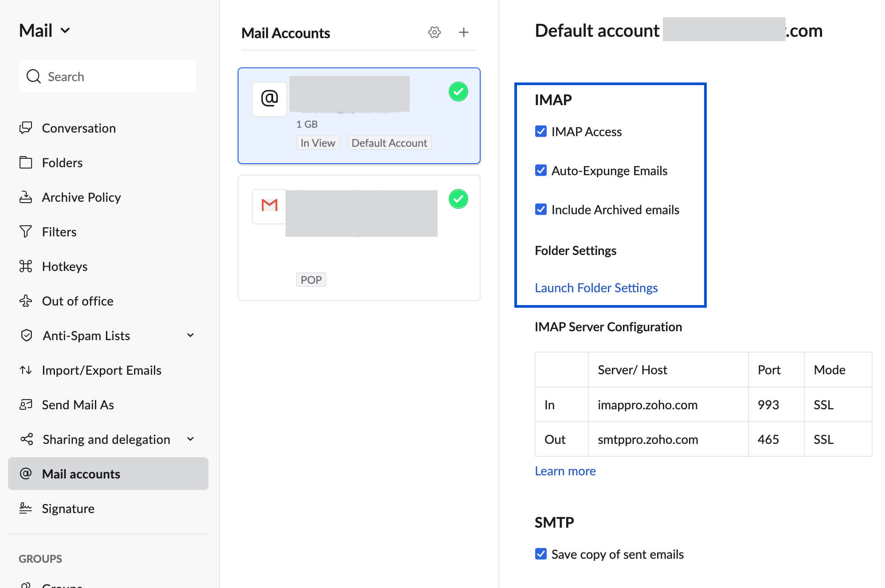Open Archive Policy settings
Screen dimensions: 885x588
(x=26, y=197)
